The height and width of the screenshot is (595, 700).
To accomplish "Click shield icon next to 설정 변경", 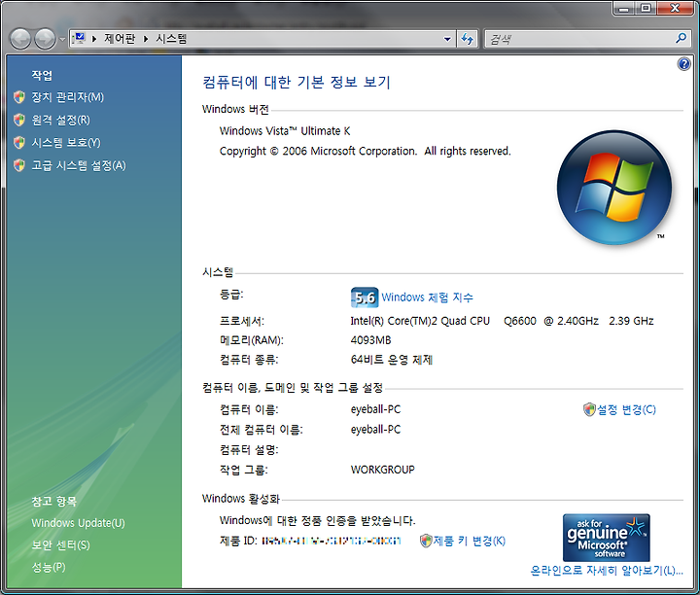I will 589,409.
